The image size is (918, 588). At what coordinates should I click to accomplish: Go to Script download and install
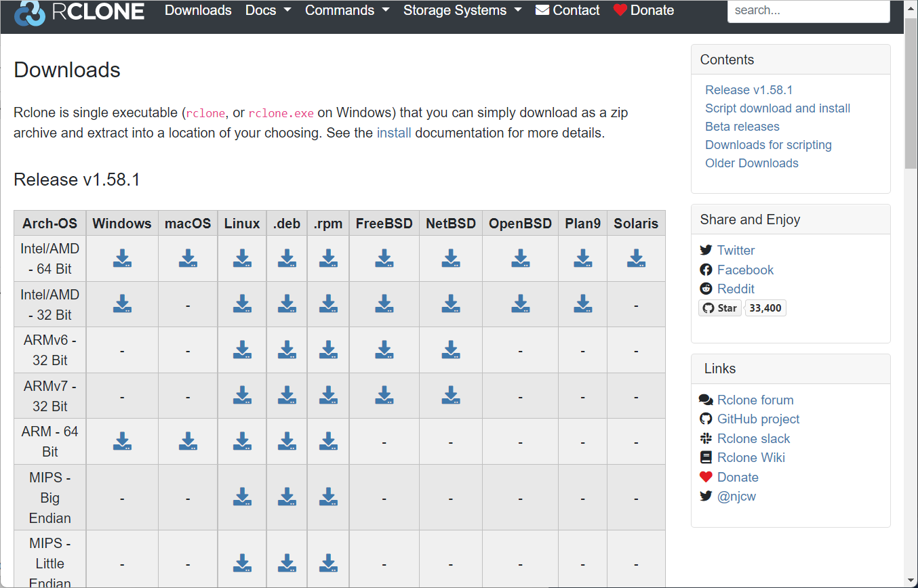click(778, 108)
